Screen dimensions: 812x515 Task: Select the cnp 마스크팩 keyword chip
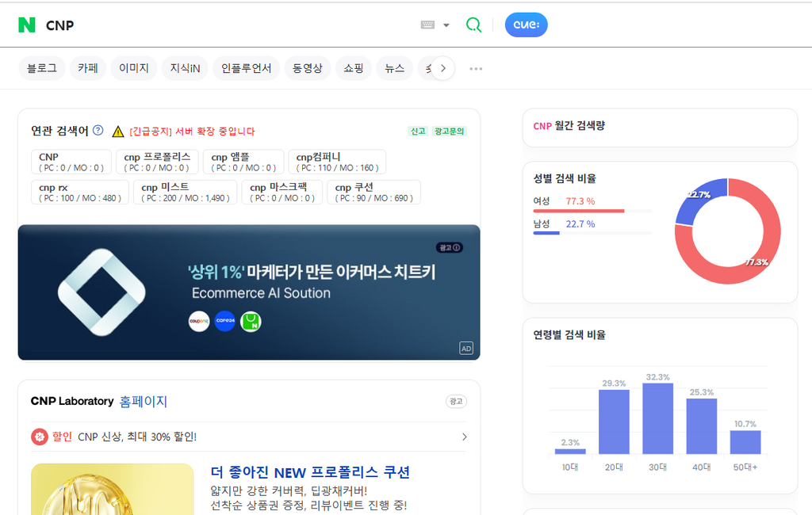282,192
